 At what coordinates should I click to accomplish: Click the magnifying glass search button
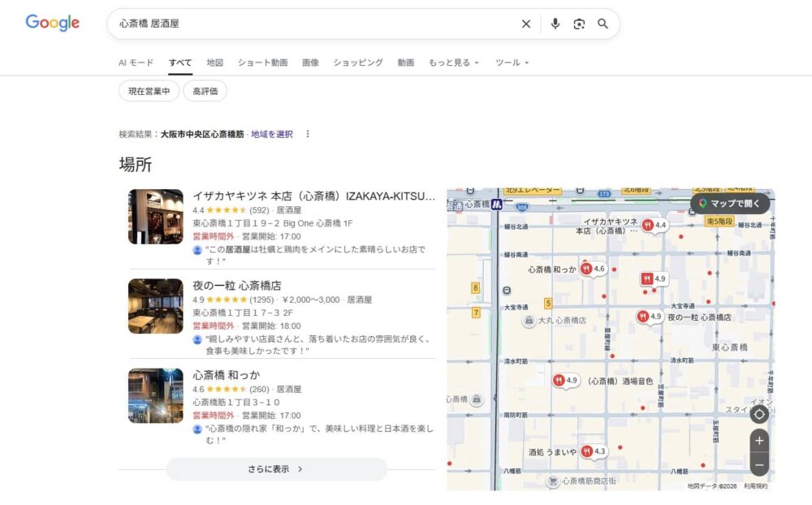[603, 24]
